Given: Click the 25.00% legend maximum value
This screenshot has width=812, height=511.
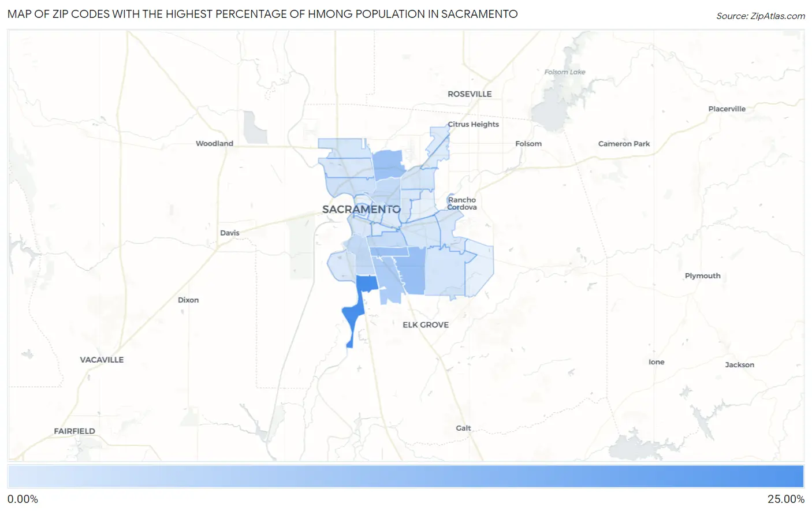Looking at the screenshot, I should (786, 499).
